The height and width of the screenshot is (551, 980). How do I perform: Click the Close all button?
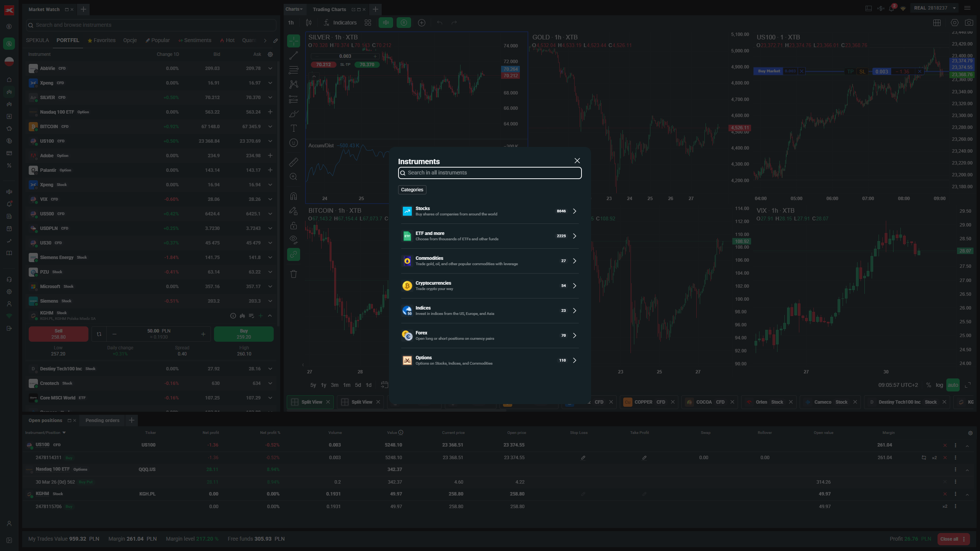[x=949, y=539]
